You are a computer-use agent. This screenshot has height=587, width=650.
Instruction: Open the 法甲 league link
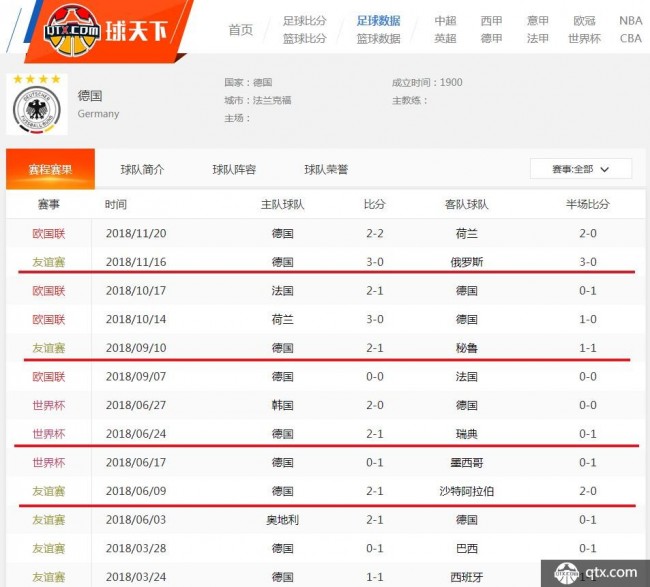coord(538,39)
